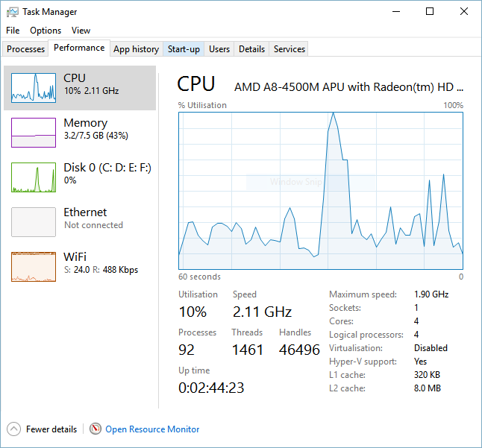Click the CPU 10% 2.11 GHz label
The image size is (482, 448).
[91, 91]
